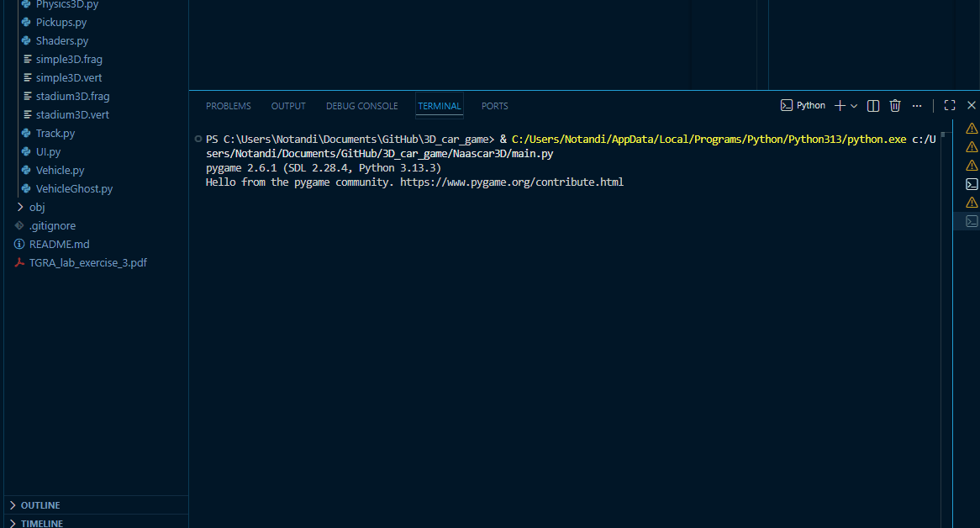Kill the terminal using the trash icon
The width and height of the screenshot is (980, 528).
(x=895, y=106)
